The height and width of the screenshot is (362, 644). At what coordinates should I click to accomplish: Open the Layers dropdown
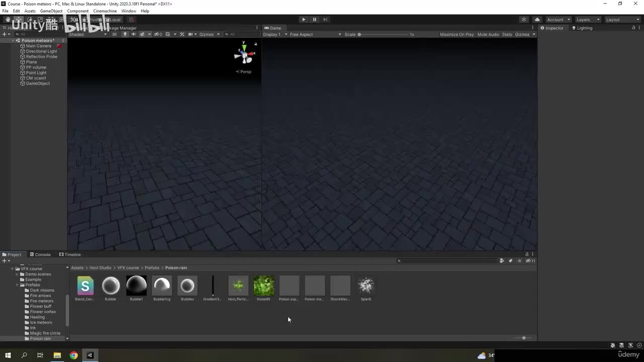[588, 20]
